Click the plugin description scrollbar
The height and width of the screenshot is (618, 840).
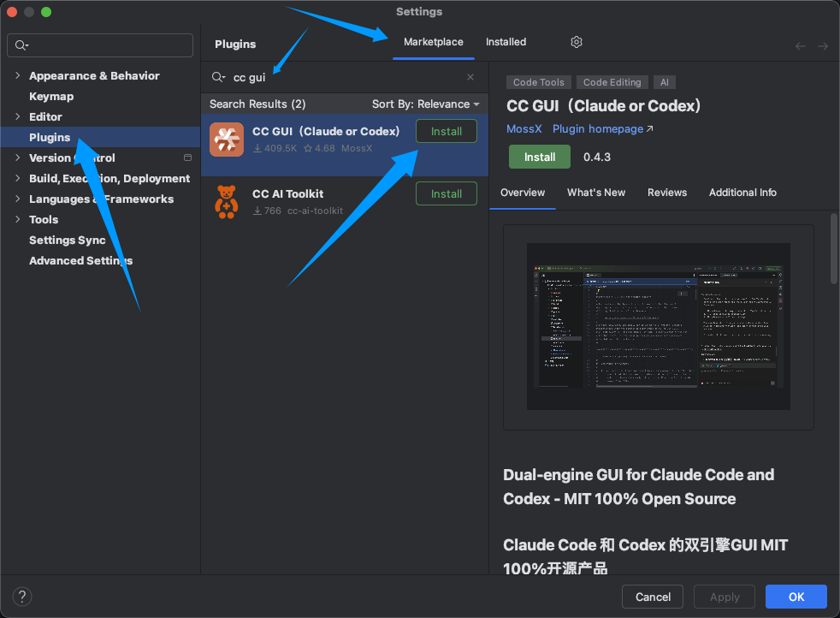point(833,249)
